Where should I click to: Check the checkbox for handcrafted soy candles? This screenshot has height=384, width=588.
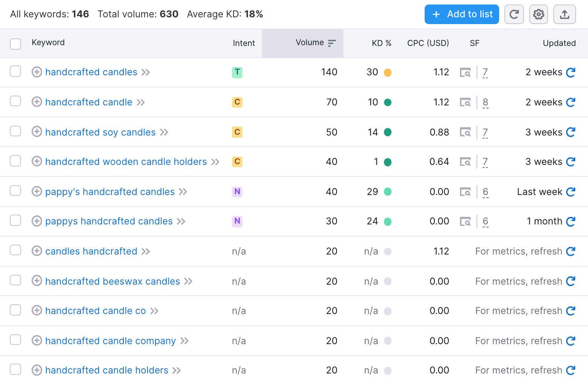coord(15,131)
